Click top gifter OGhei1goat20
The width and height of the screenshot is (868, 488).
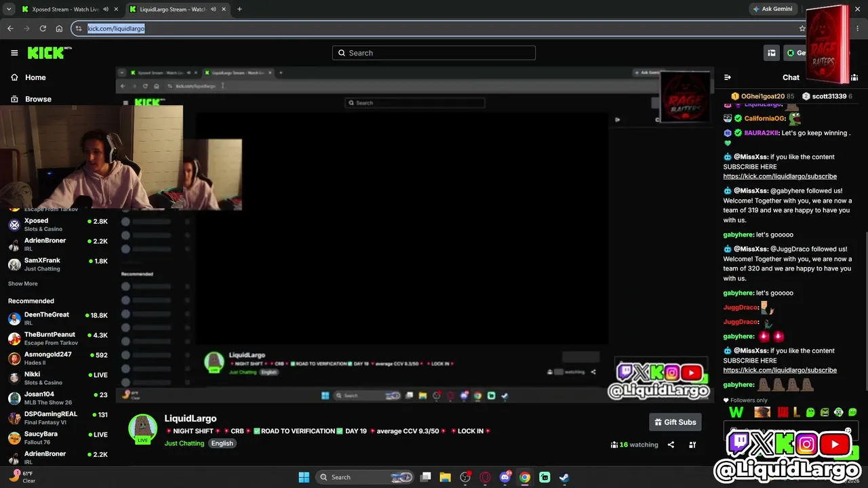(762, 96)
